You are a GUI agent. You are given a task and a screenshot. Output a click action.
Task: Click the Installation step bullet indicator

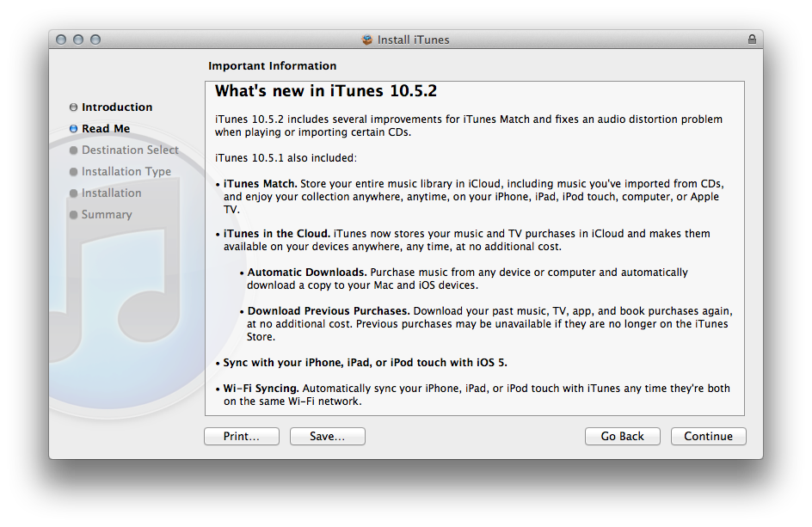click(73, 193)
